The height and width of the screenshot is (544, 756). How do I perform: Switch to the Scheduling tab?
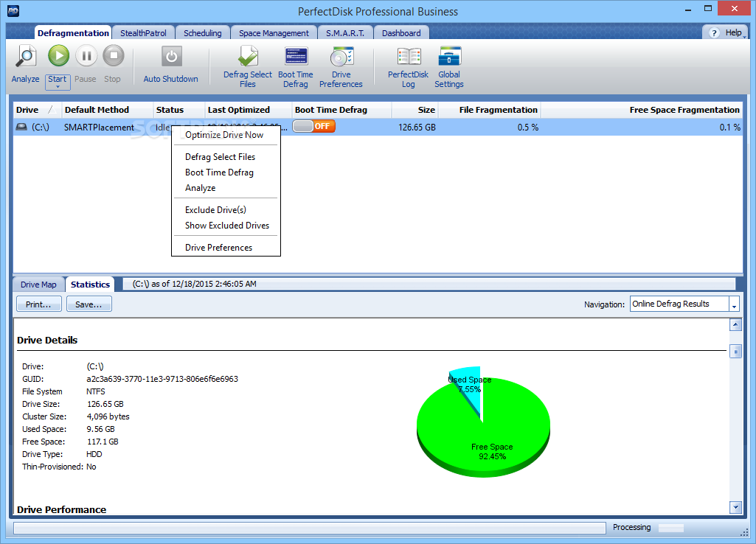coord(203,32)
